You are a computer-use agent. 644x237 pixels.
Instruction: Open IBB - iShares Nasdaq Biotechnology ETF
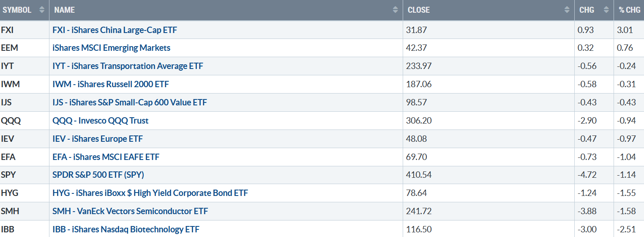[x=126, y=229]
